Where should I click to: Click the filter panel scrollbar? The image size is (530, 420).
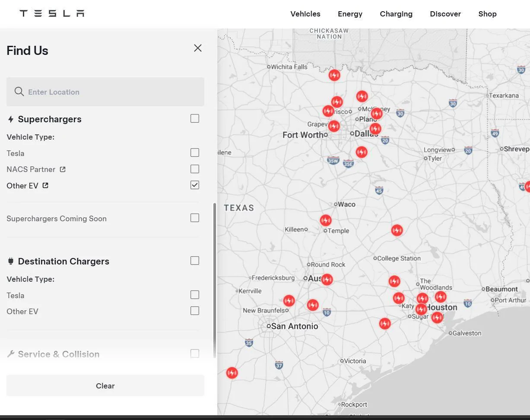point(215,280)
